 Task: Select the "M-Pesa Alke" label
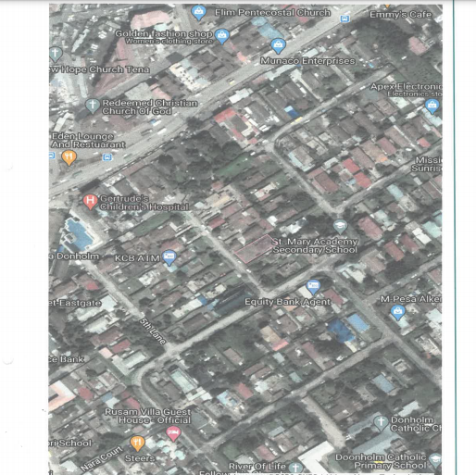click(411, 299)
